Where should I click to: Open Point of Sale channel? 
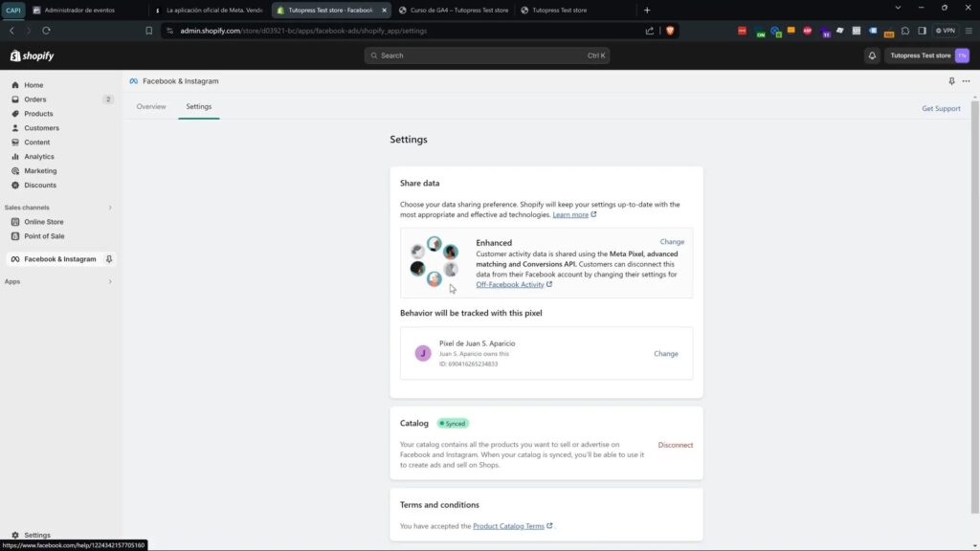44,236
